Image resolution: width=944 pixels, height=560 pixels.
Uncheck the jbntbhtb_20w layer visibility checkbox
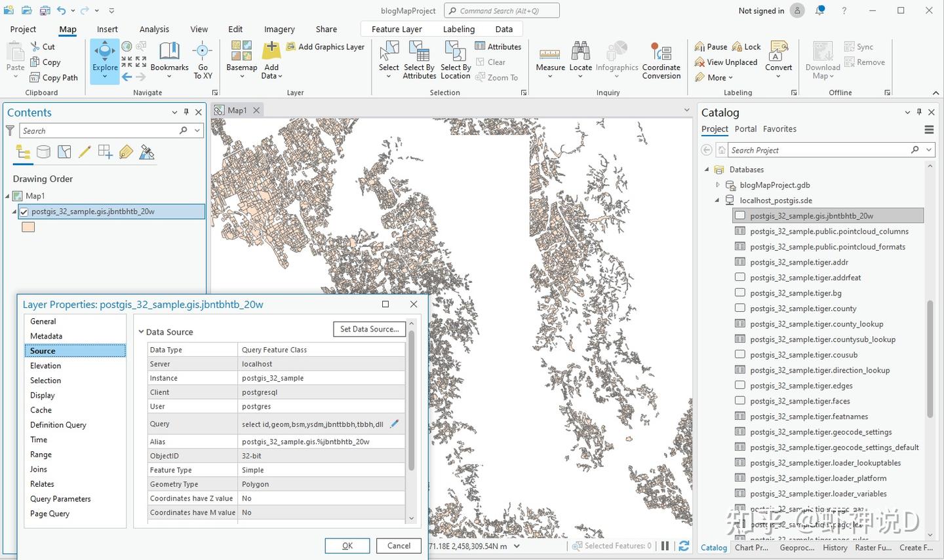pos(24,212)
